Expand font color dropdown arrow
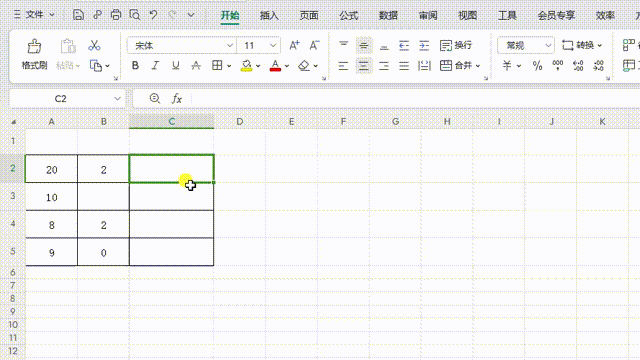 tap(287, 66)
